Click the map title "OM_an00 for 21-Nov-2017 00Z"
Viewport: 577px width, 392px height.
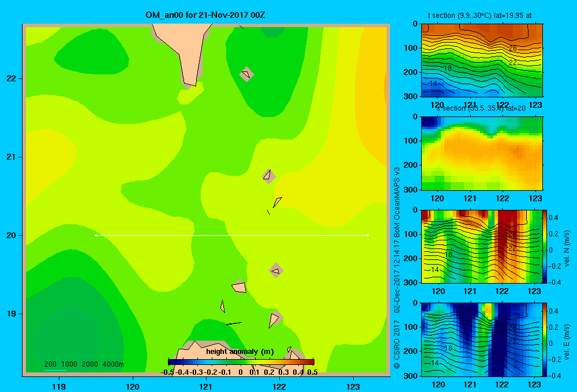click(205, 15)
